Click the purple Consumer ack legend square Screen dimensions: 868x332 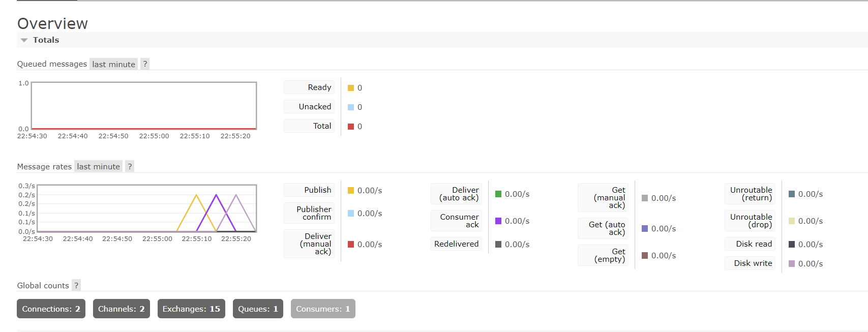(x=498, y=221)
